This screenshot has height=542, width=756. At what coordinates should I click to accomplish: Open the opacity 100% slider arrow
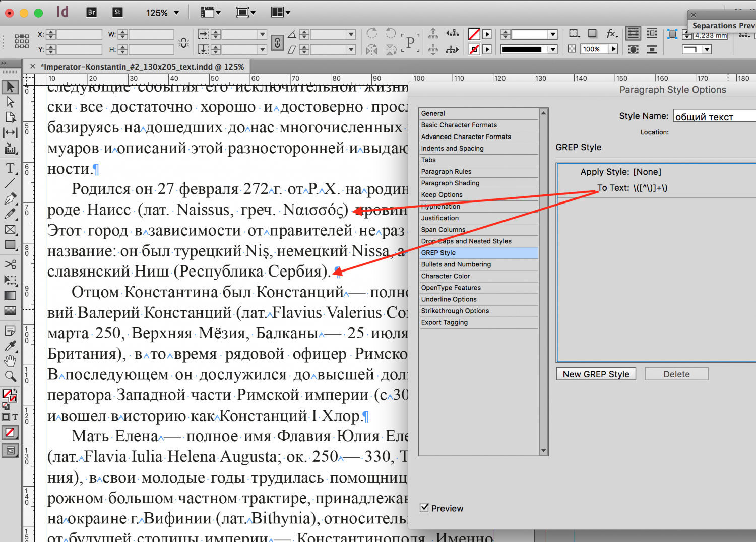613,49
